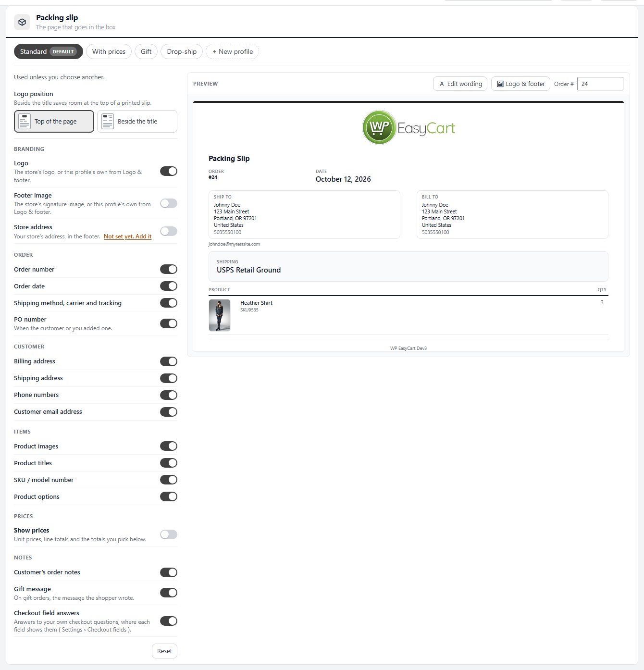Toggle Phone numbers switch

pos(169,395)
